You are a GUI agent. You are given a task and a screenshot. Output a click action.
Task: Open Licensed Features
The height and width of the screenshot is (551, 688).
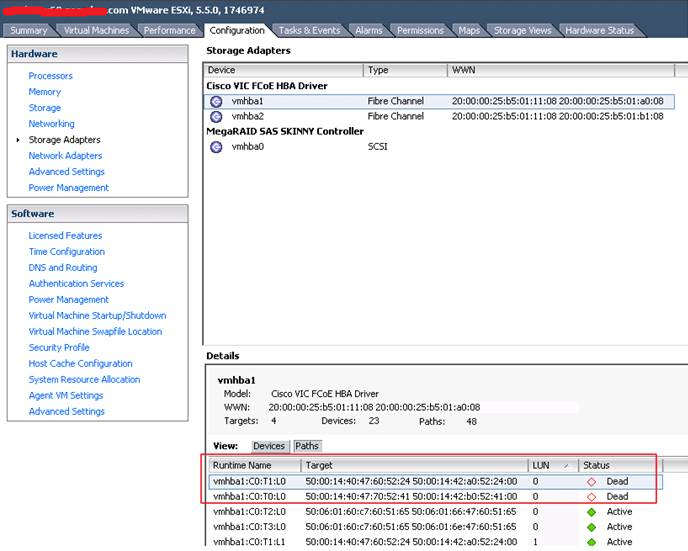coord(65,236)
